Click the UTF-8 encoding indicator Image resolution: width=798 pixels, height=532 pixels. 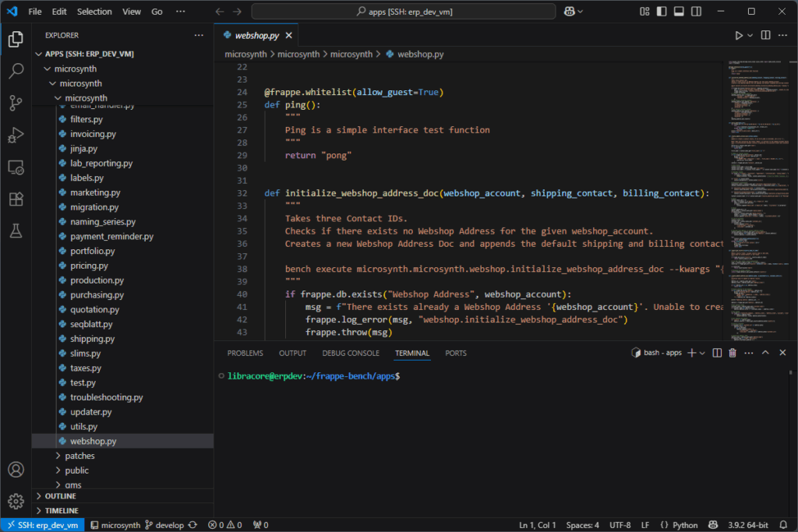(620, 525)
